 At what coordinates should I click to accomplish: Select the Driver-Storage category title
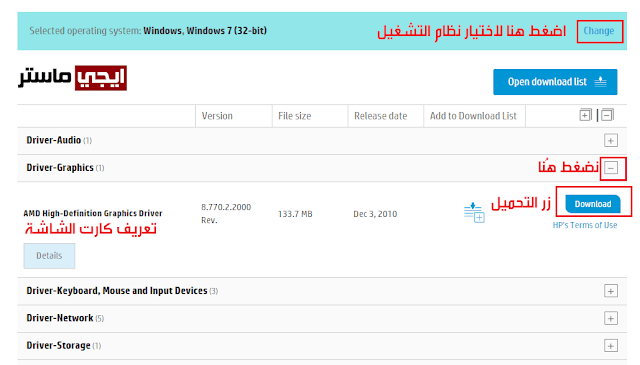(x=58, y=345)
